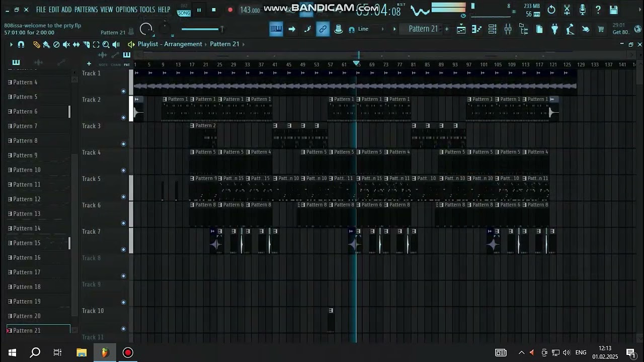Open the Browser folder-tree icon
Image resolution: width=644 pixels, height=362 pixels.
(524, 30)
